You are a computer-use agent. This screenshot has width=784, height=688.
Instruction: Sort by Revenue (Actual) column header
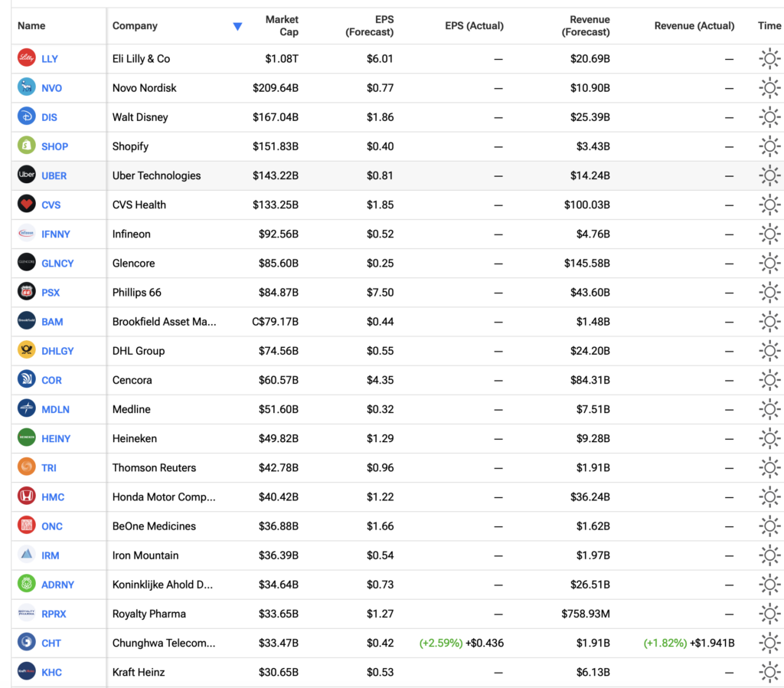(694, 25)
